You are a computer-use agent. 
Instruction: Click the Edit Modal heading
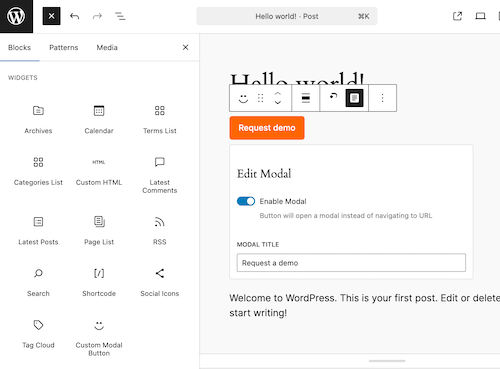[264, 174]
